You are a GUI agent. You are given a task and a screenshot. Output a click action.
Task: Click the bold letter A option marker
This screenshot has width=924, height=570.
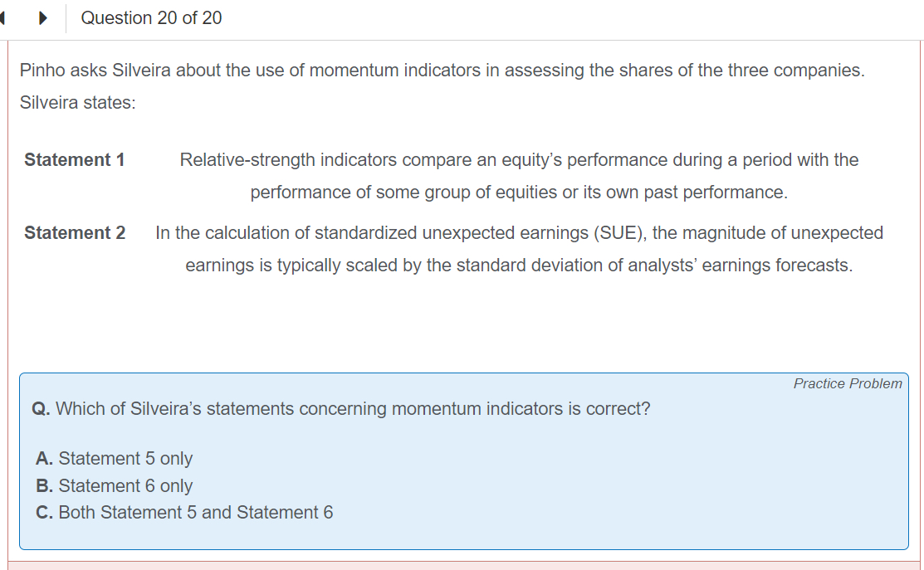43,458
